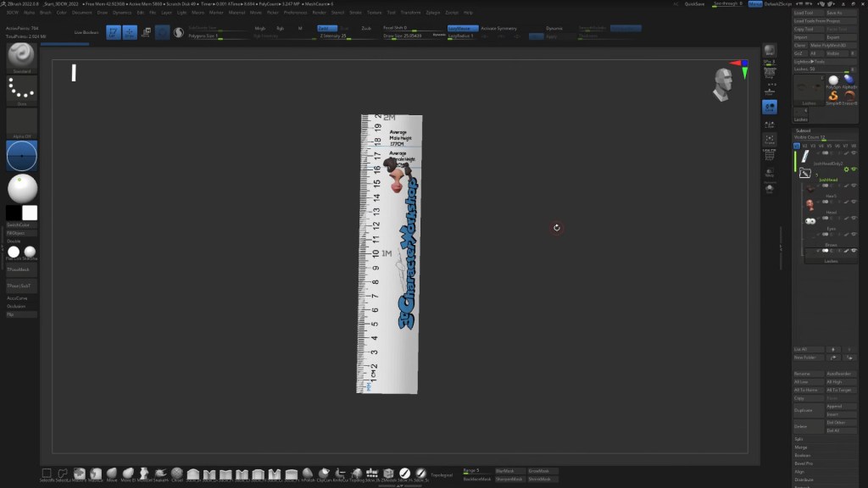868x488 pixels.
Task: Select the Standard brush thumbnail
Action: click(21, 58)
